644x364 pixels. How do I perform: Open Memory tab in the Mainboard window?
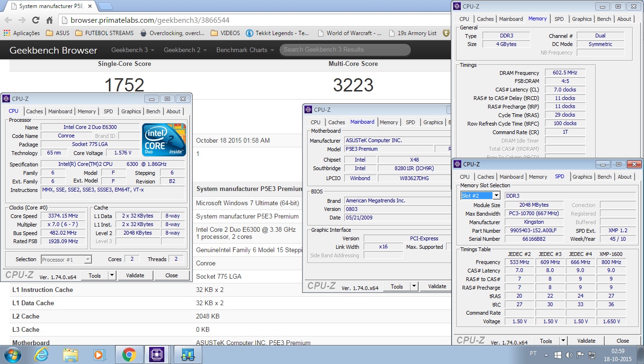point(389,122)
